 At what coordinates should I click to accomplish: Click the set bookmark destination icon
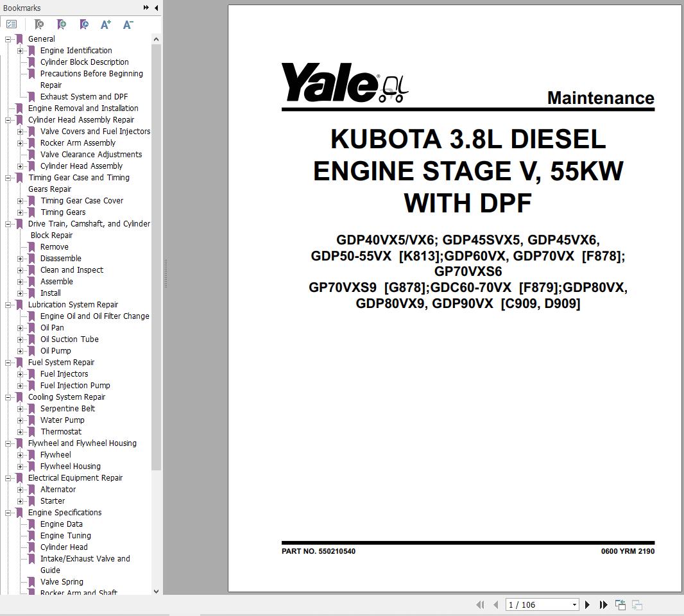84,24
